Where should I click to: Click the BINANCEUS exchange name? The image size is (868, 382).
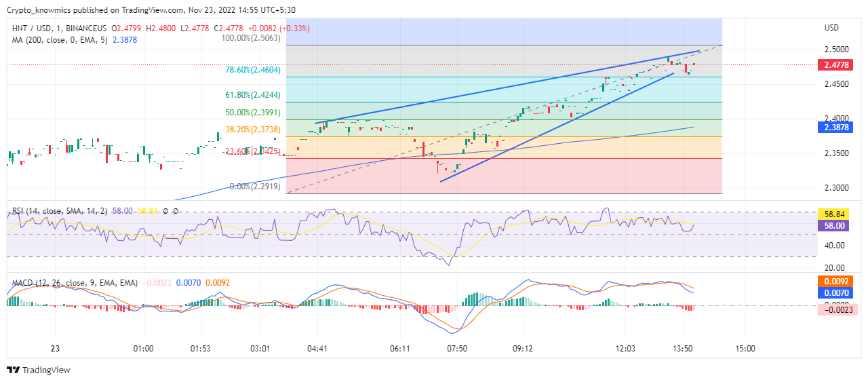85,28
